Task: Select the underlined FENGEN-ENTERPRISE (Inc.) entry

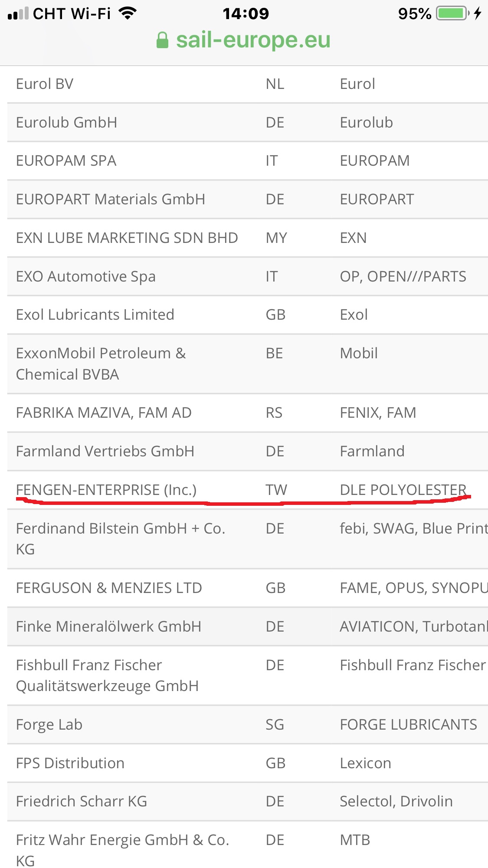Action: pos(106,490)
